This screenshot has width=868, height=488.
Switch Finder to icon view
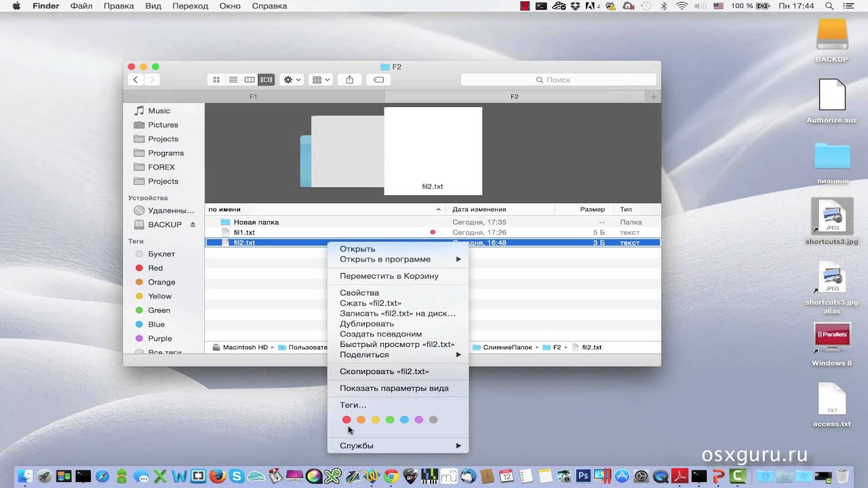coord(216,80)
